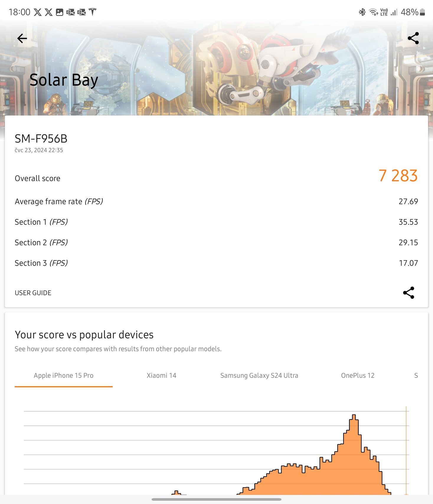Tap the orange overall score 7 283
The image size is (433, 504).
398,176
